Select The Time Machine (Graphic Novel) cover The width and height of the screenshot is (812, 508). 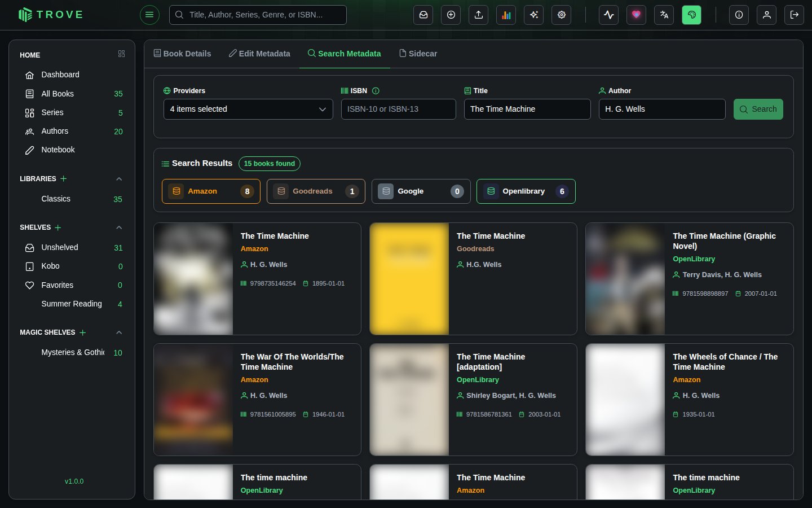click(x=625, y=279)
